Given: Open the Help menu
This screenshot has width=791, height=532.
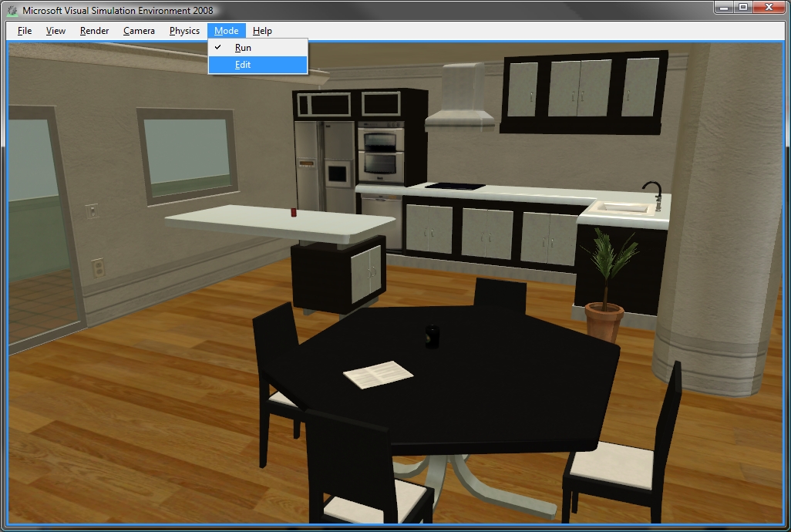Looking at the screenshot, I should (x=263, y=31).
